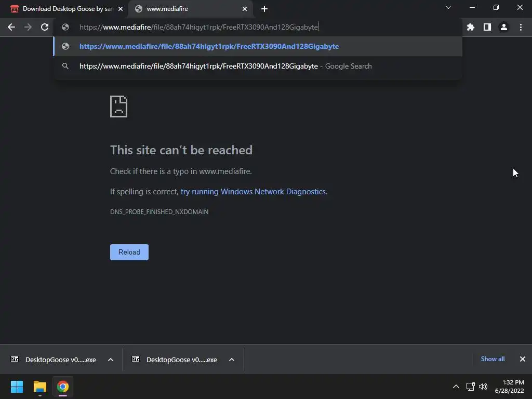Open the network status tray icon
The image size is (532, 399).
pyautogui.click(x=471, y=387)
